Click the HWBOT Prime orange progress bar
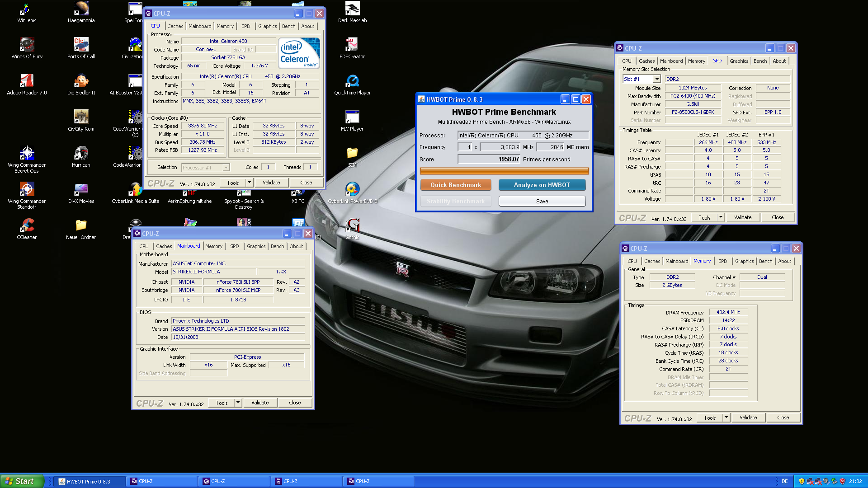Image resolution: width=868 pixels, height=488 pixels. [504, 171]
